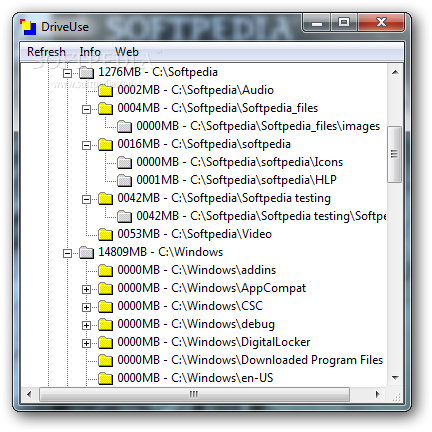Click the folder icon of Softpedia testing

(x=106, y=198)
